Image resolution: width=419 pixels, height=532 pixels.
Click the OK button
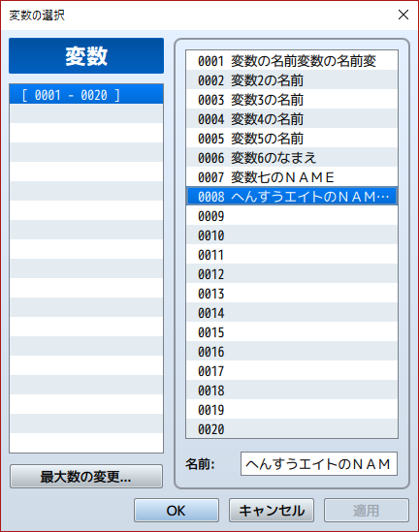(177, 510)
